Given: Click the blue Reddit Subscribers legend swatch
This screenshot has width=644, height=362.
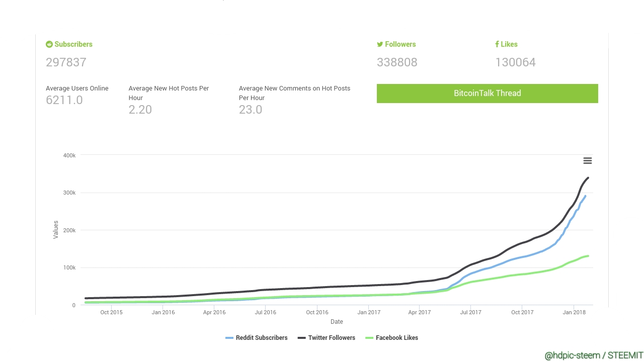Looking at the screenshot, I should (x=229, y=338).
